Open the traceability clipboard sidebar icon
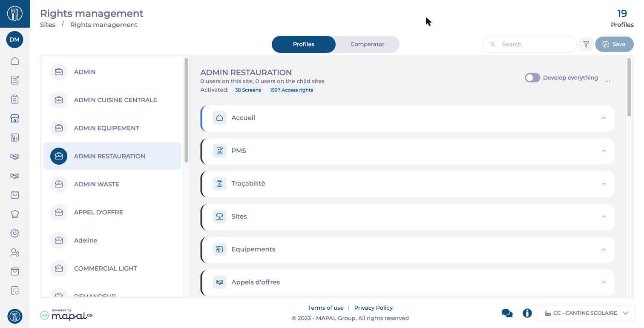Screen dimensions: 644x328 15,99
